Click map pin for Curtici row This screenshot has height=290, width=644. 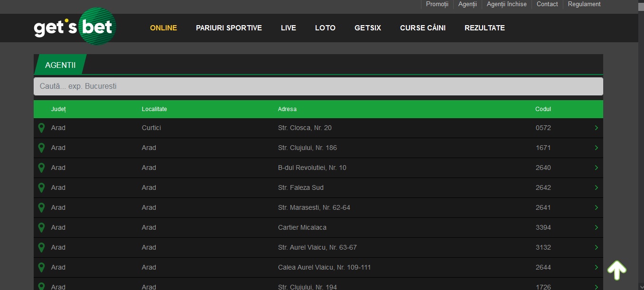click(41, 128)
